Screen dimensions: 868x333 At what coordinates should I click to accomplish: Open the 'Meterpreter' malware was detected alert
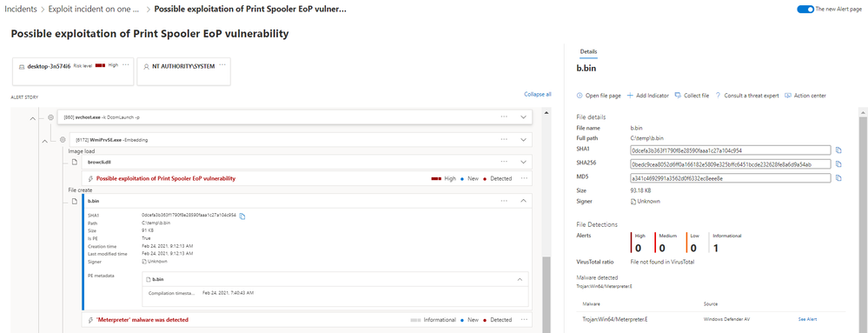pyautogui.click(x=142, y=320)
